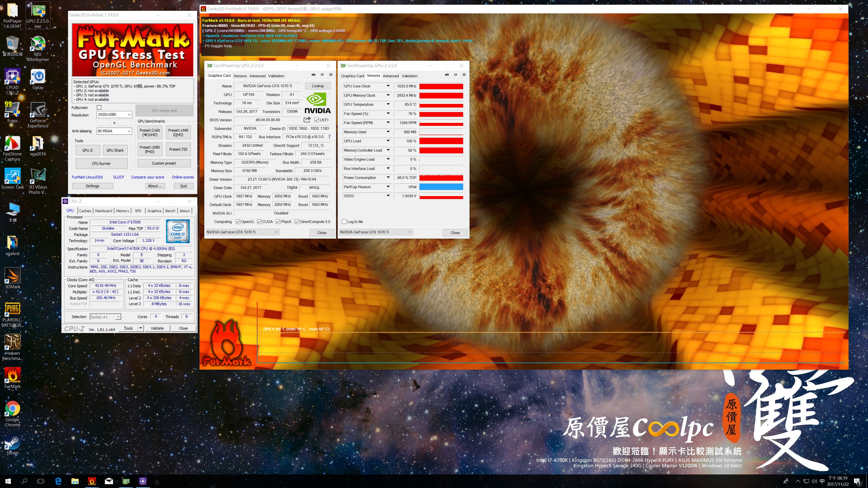Click the GPU-Z refresh icon in Sensors window
Viewport: 868px width, 488px height.
(455, 75)
